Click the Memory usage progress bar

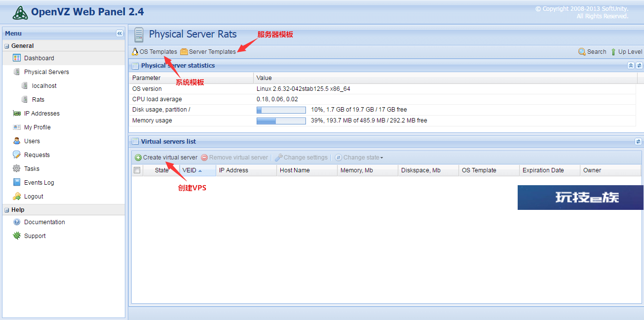point(281,120)
